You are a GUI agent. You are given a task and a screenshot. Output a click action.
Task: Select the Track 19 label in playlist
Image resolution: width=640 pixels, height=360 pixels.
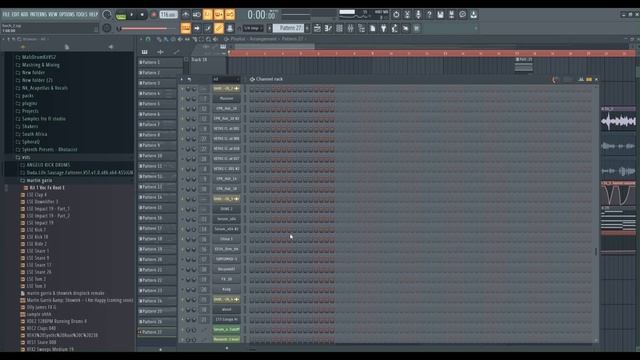pos(199,60)
